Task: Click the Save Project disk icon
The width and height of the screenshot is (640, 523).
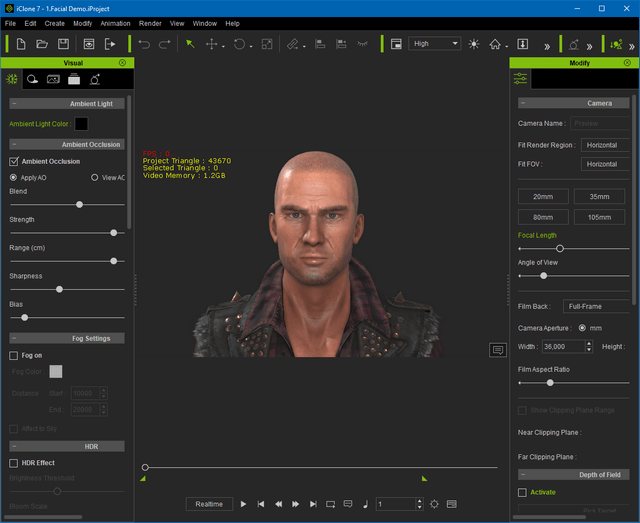Action: pos(63,44)
